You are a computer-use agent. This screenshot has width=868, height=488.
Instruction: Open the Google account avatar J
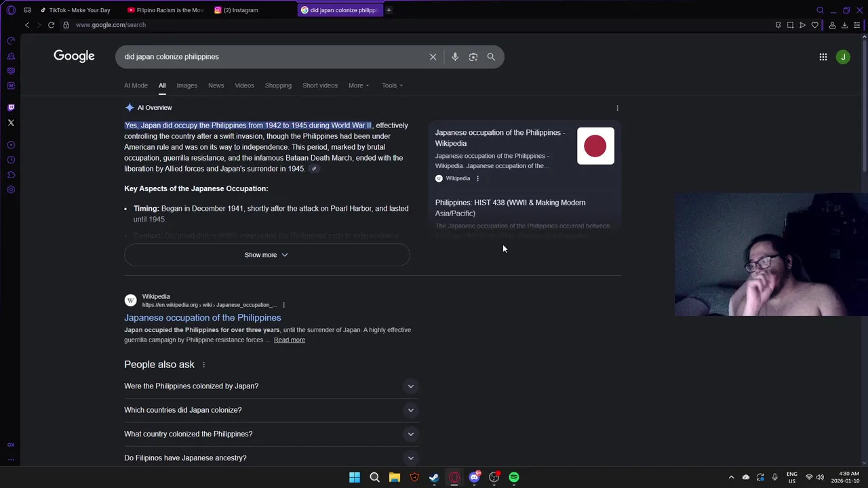click(x=843, y=57)
